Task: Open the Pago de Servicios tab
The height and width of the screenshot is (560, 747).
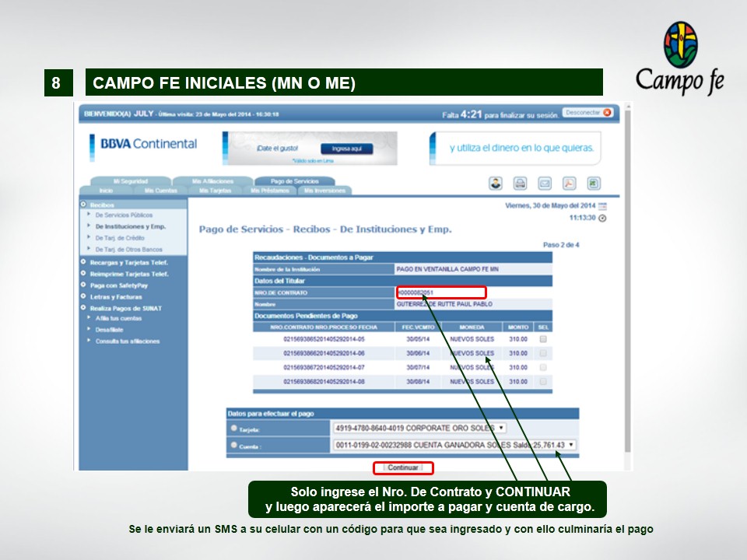Action: pyautogui.click(x=294, y=181)
